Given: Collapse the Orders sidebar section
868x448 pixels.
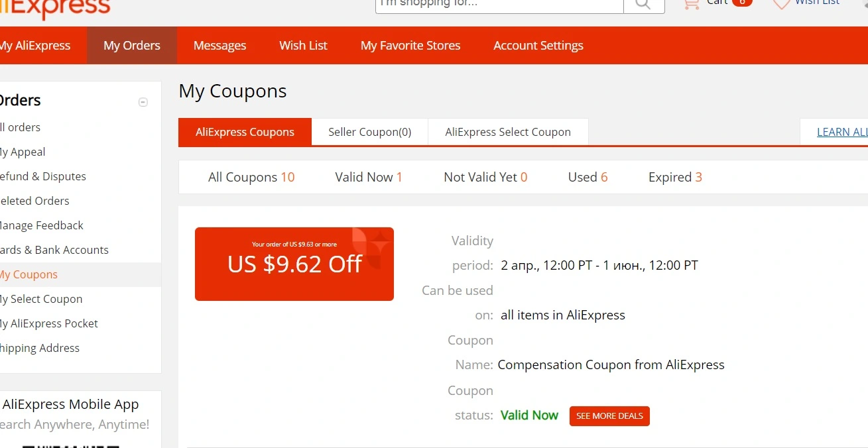Looking at the screenshot, I should click(x=143, y=102).
